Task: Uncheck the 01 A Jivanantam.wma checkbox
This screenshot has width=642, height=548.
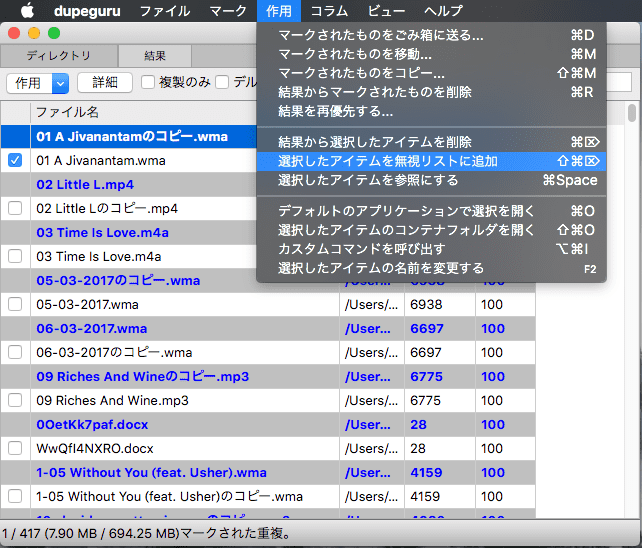Action: (15, 160)
